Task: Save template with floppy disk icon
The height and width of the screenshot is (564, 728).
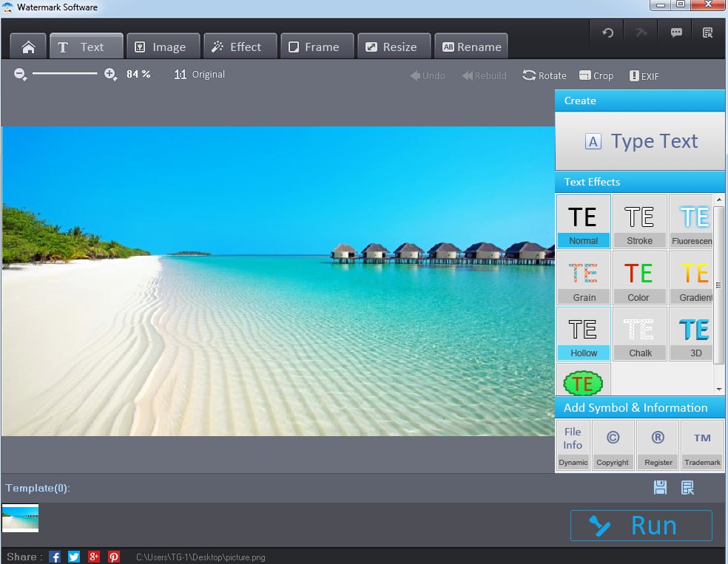Action: coord(660,487)
